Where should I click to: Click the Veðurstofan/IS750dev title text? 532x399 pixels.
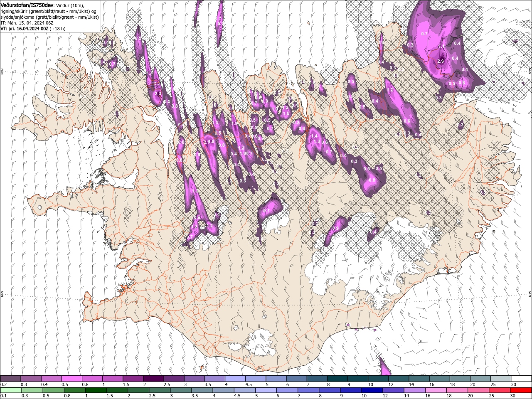pos(27,5)
